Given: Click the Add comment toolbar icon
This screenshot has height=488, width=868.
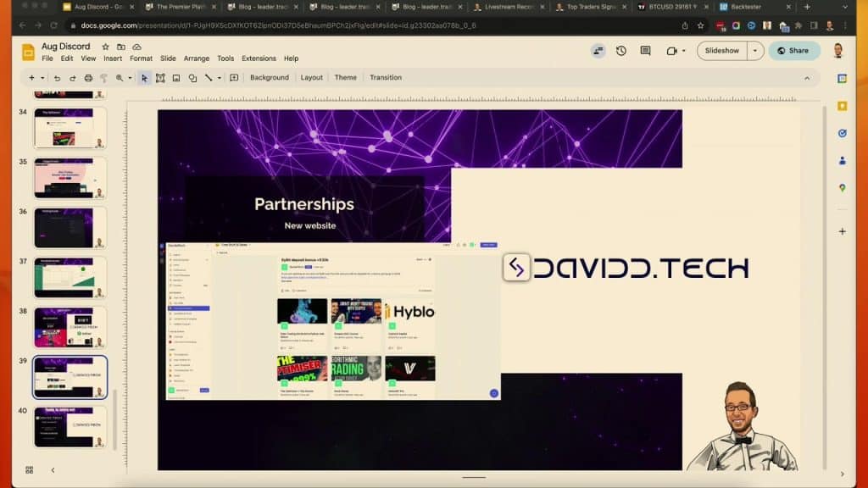Looking at the screenshot, I should (232, 78).
